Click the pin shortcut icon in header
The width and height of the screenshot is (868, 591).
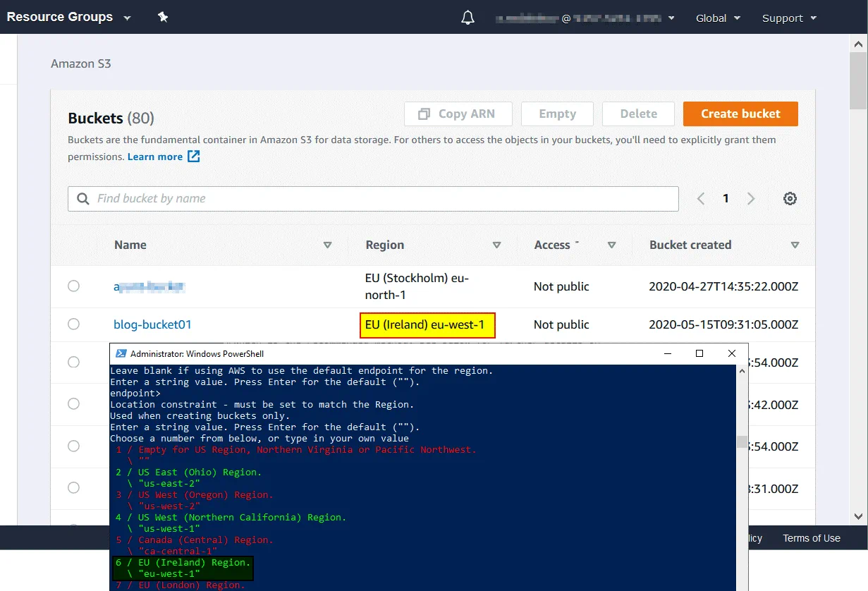[x=163, y=17]
